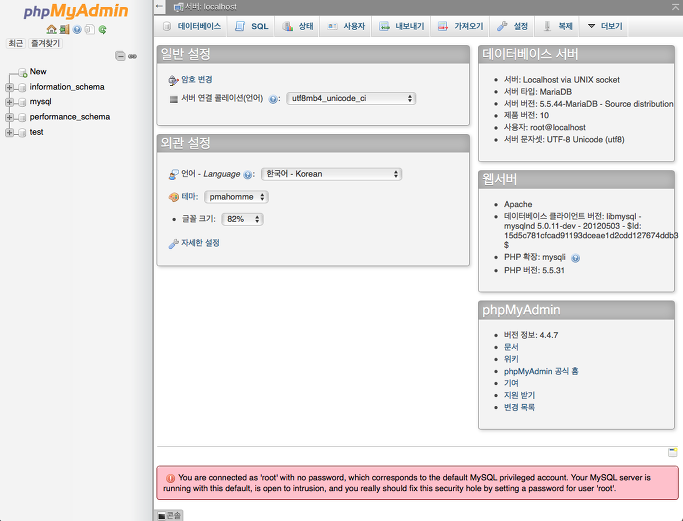
Task: Expand the performance_schema tree node
Action: coord(9,118)
